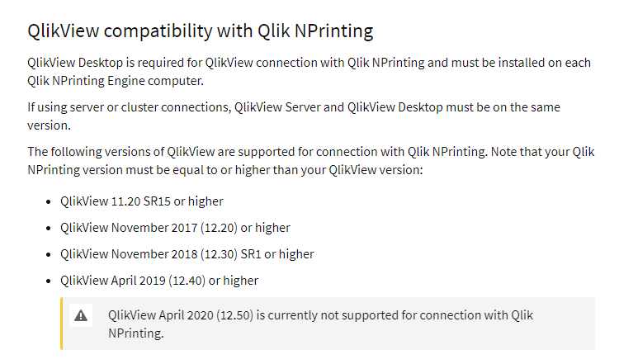Select the "QlikView November 2018 (12.30) SR1" list item

(x=187, y=254)
